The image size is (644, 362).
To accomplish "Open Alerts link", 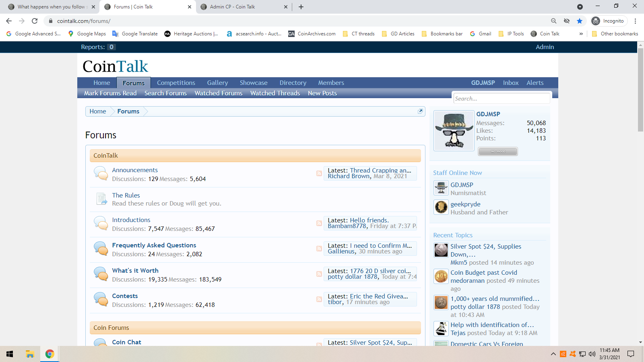I will pos(535,82).
